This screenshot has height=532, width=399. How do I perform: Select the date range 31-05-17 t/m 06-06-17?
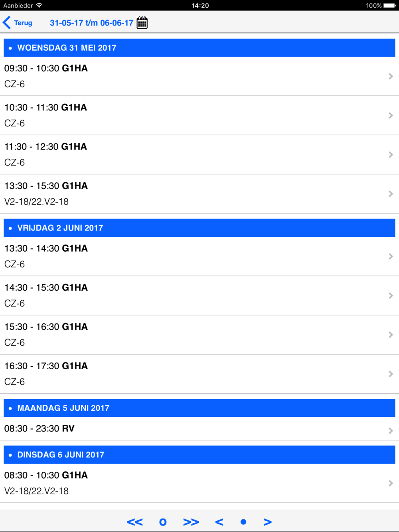91,23
